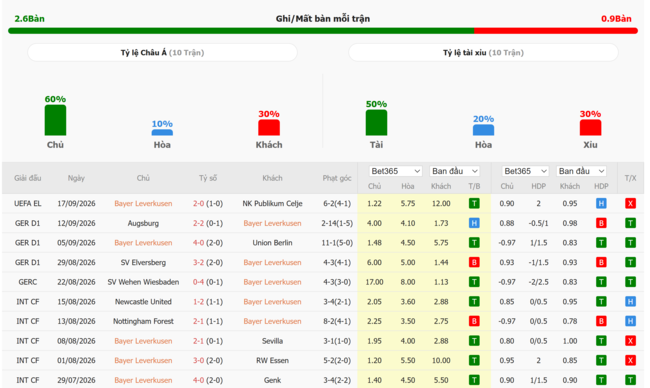This screenshot has height=388, width=650.
Task: Click green T/B badge in Genk row
Action: coord(474,380)
